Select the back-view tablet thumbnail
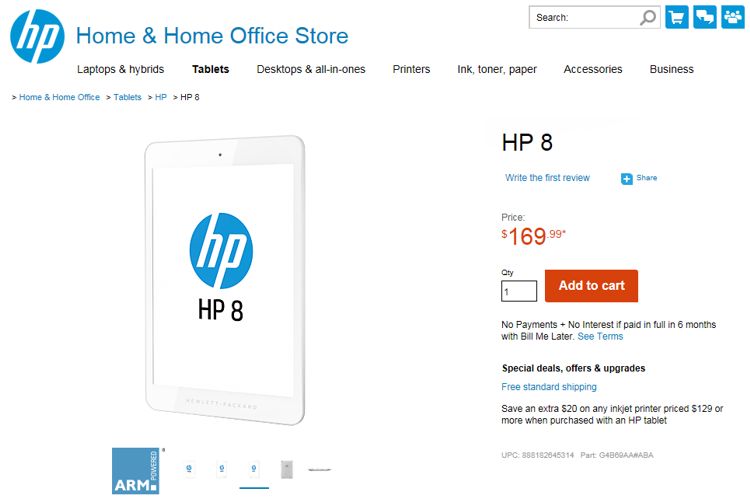 pyautogui.click(x=287, y=468)
